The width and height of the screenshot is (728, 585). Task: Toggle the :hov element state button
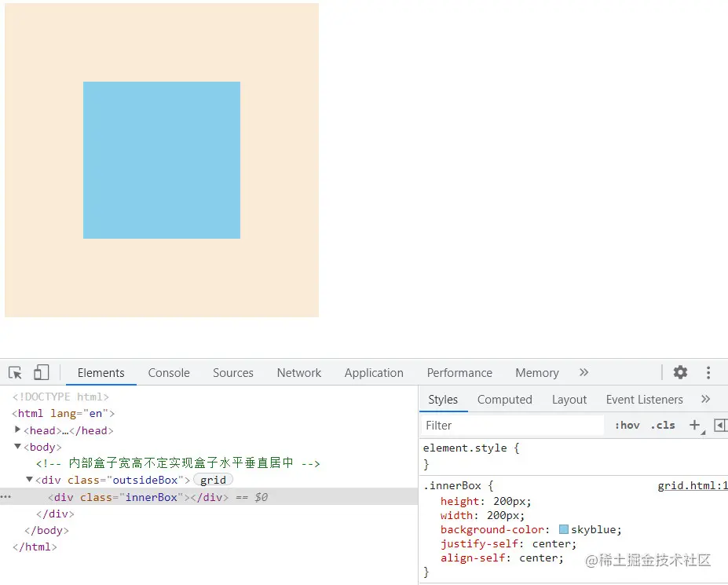627,426
